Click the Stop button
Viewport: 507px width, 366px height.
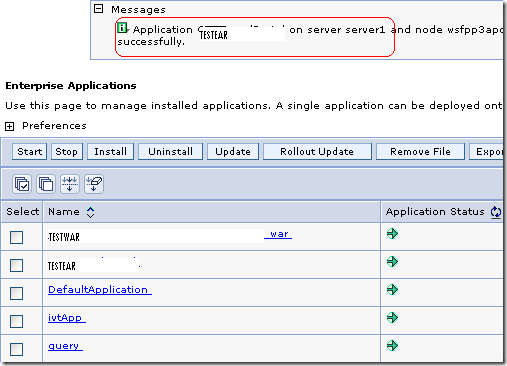(67, 152)
